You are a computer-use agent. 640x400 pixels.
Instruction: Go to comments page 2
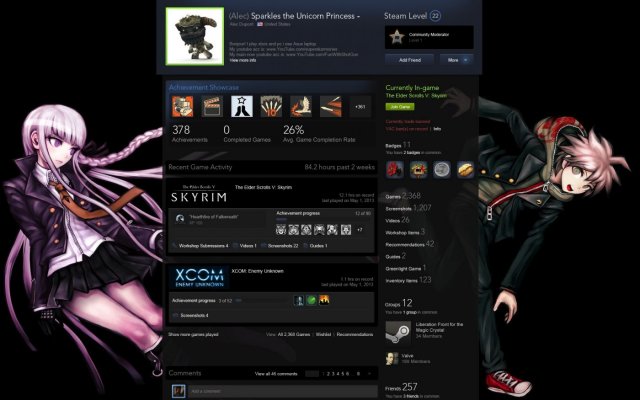329,373
